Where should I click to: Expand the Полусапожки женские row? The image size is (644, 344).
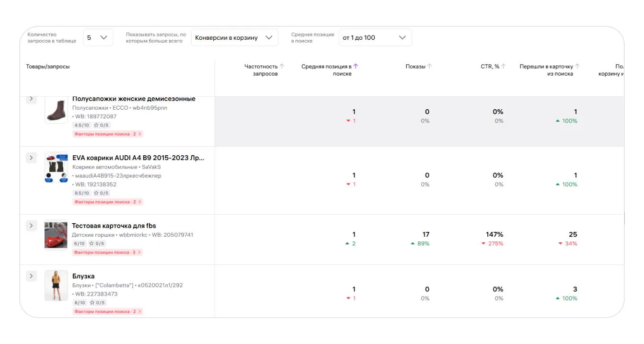(31, 99)
